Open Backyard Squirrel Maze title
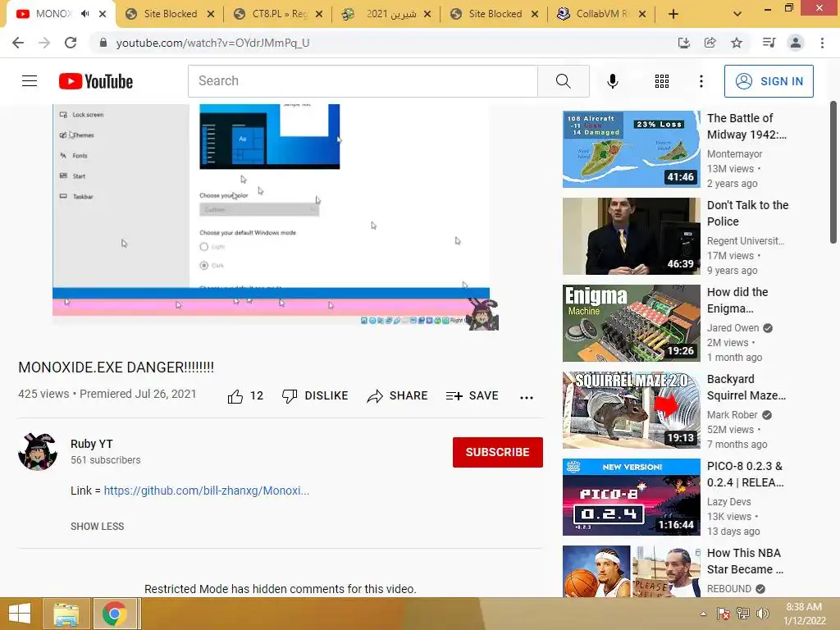Viewport: 840px width, 630px height. pyautogui.click(x=746, y=387)
